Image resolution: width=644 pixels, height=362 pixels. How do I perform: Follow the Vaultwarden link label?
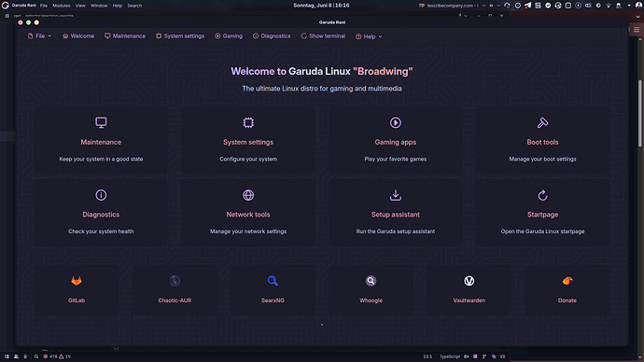[x=469, y=300]
